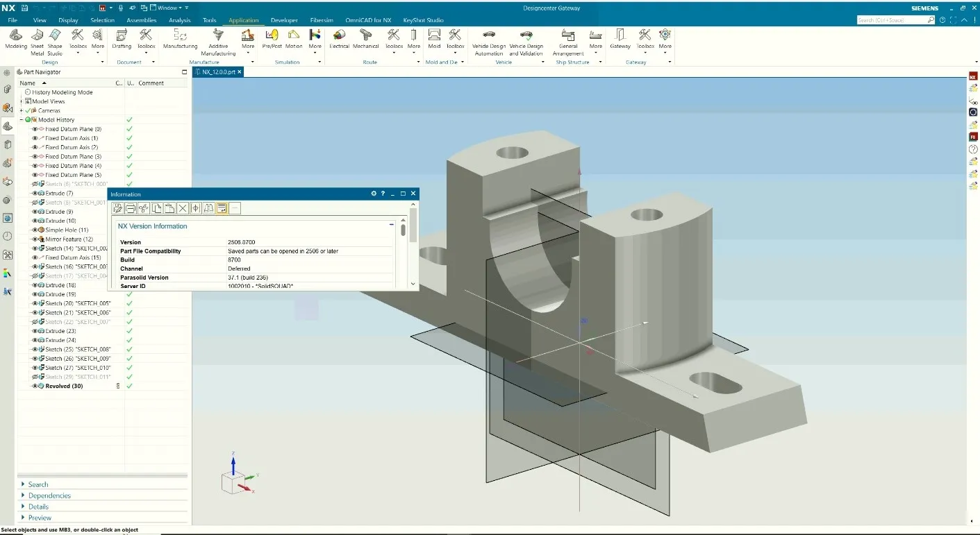Click the Part Navigator panel icon

[x=8, y=126]
